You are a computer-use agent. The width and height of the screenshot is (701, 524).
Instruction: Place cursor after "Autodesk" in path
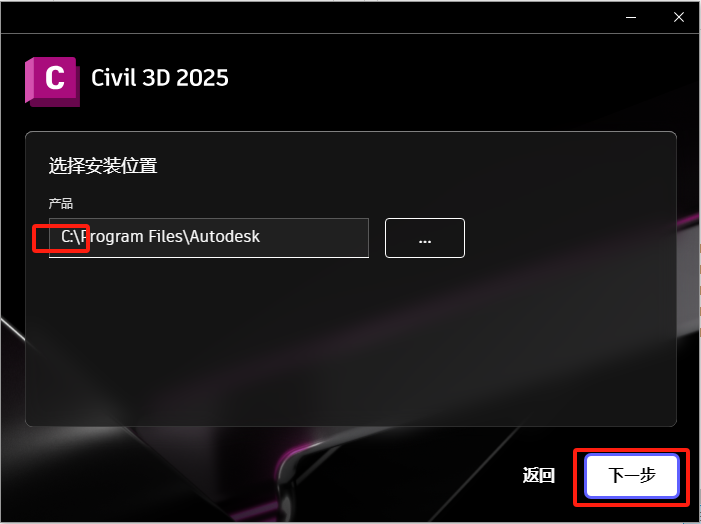[261, 237]
